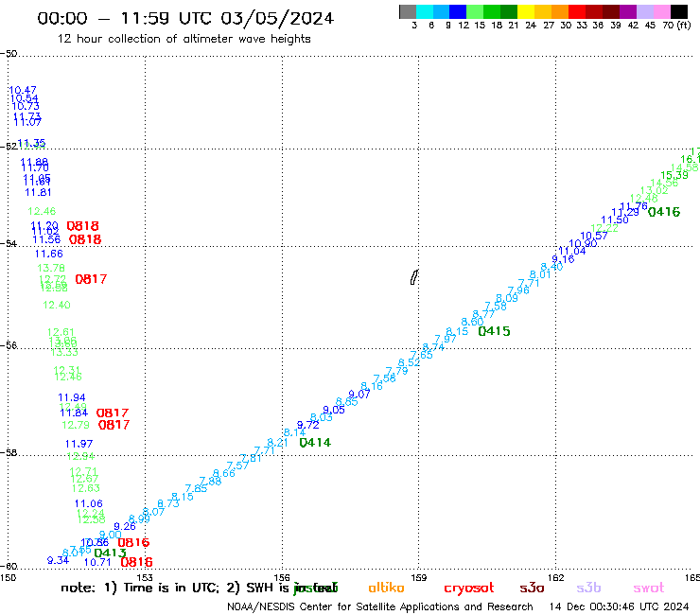Viewport: 700px width, 615px height.
Task: Click the '156' longitude axis label
Action: point(282,577)
